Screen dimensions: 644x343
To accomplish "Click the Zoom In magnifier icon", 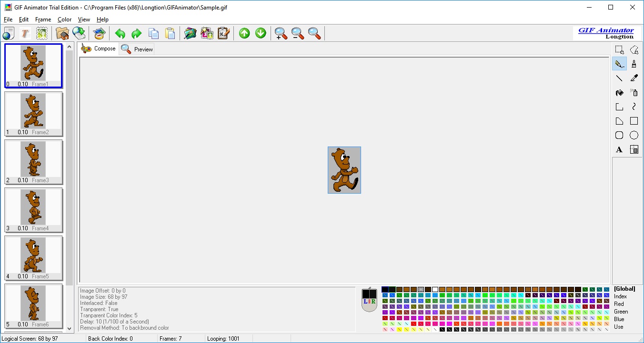I will pos(281,33).
